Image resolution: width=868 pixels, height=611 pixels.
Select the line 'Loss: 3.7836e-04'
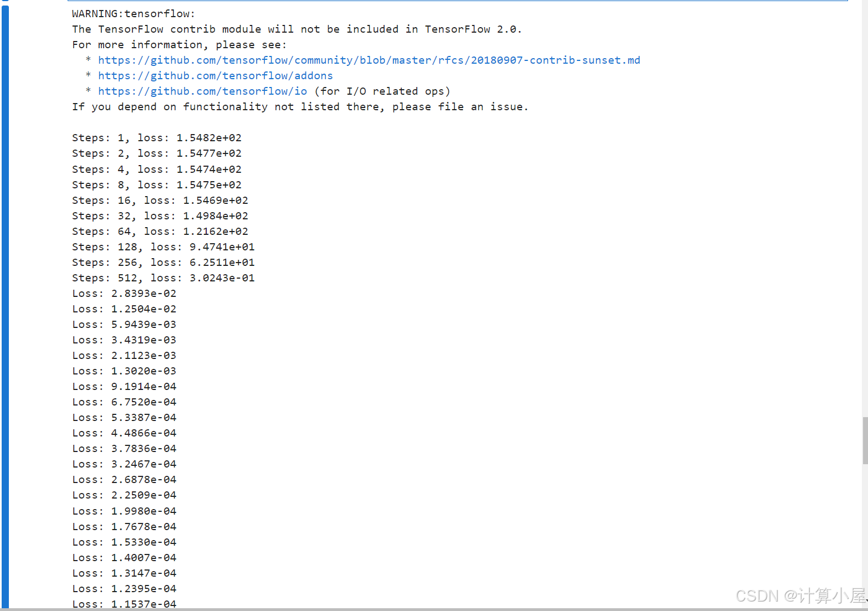(124, 449)
